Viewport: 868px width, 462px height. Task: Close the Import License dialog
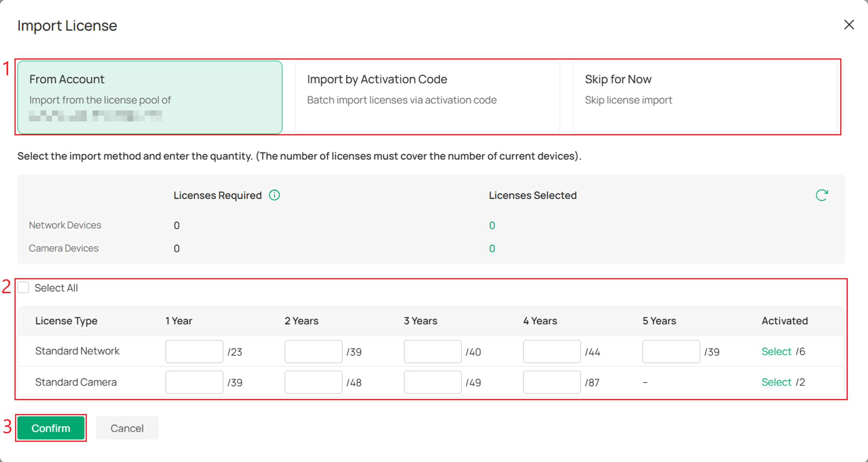(849, 25)
